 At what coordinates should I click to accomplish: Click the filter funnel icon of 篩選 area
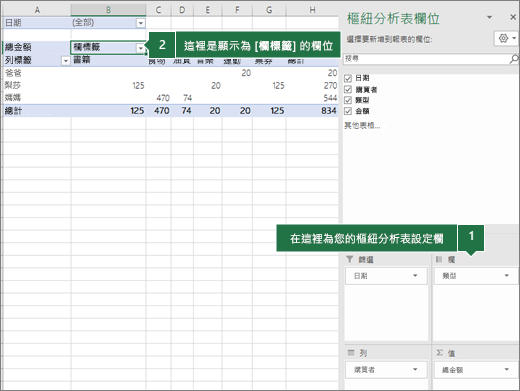pos(349,259)
